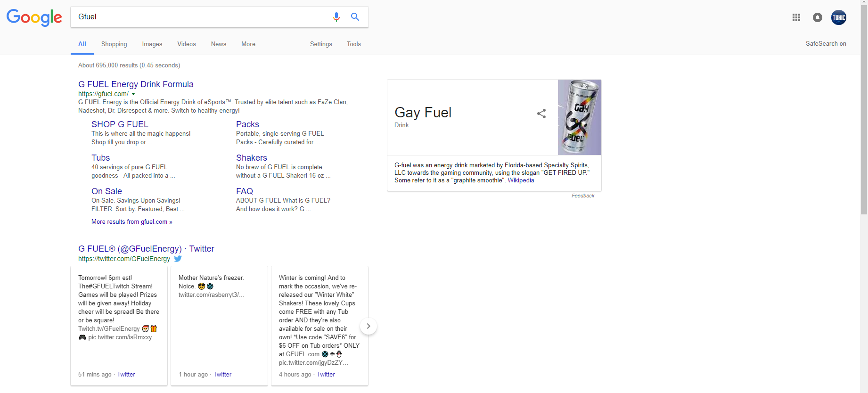Switch to the Images tab
The height and width of the screenshot is (393, 868).
[152, 44]
